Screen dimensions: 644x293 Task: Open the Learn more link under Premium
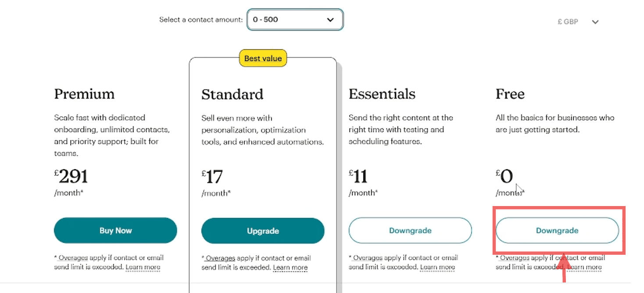143,267
